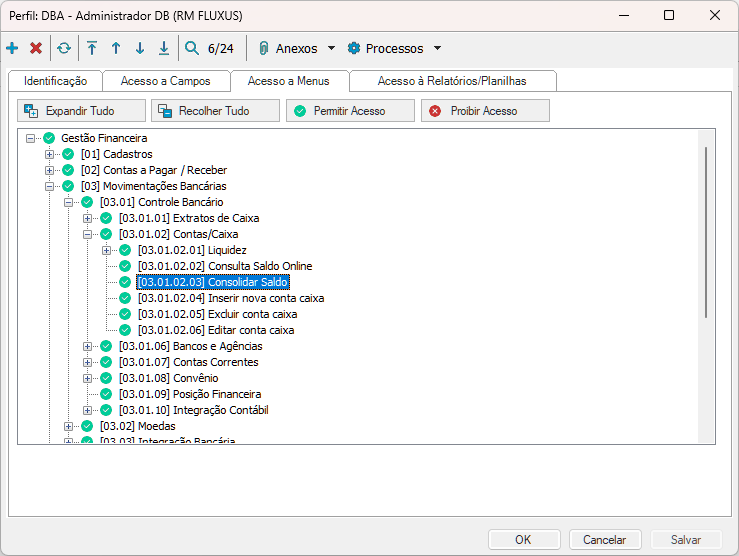Go to the first record arrow
Image resolution: width=739 pixels, height=556 pixels.
click(92, 48)
